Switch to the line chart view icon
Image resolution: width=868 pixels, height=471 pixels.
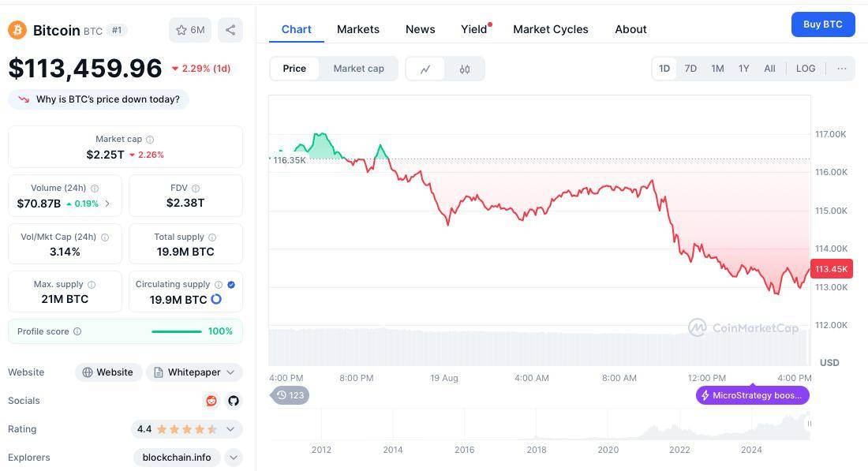tap(425, 69)
